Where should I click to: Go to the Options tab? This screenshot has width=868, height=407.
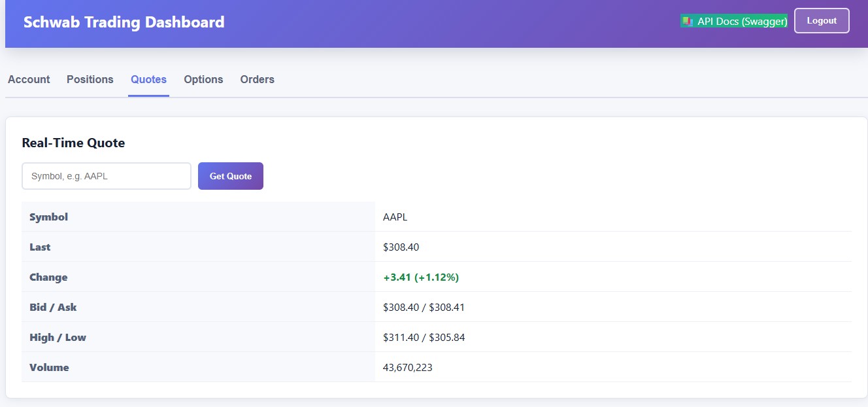(x=203, y=79)
